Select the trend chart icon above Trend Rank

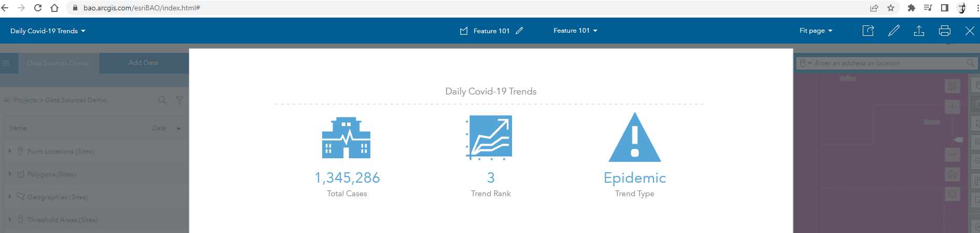tap(489, 138)
